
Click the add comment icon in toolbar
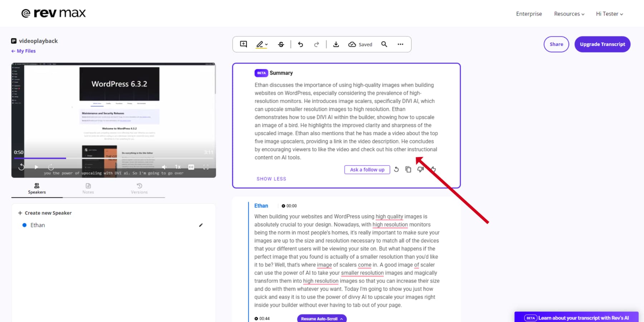[x=244, y=44]
